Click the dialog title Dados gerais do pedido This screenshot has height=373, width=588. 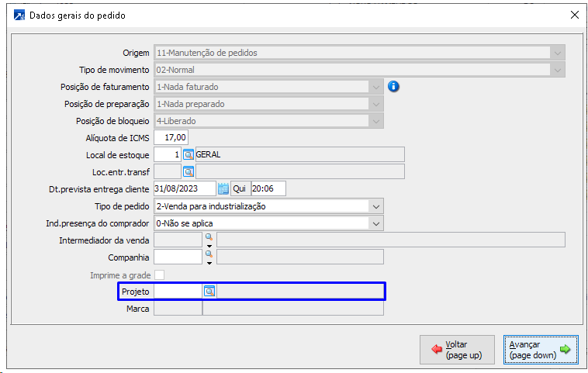point(78,16)
